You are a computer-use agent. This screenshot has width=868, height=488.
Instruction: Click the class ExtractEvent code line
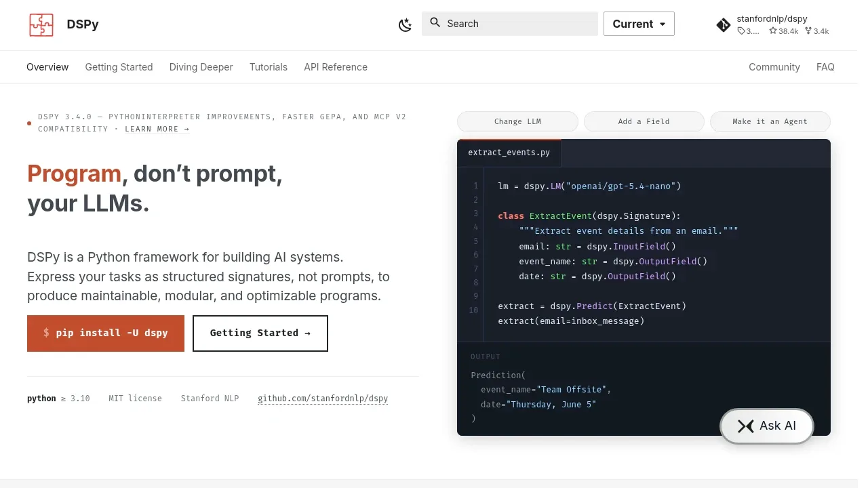(589, 216)
